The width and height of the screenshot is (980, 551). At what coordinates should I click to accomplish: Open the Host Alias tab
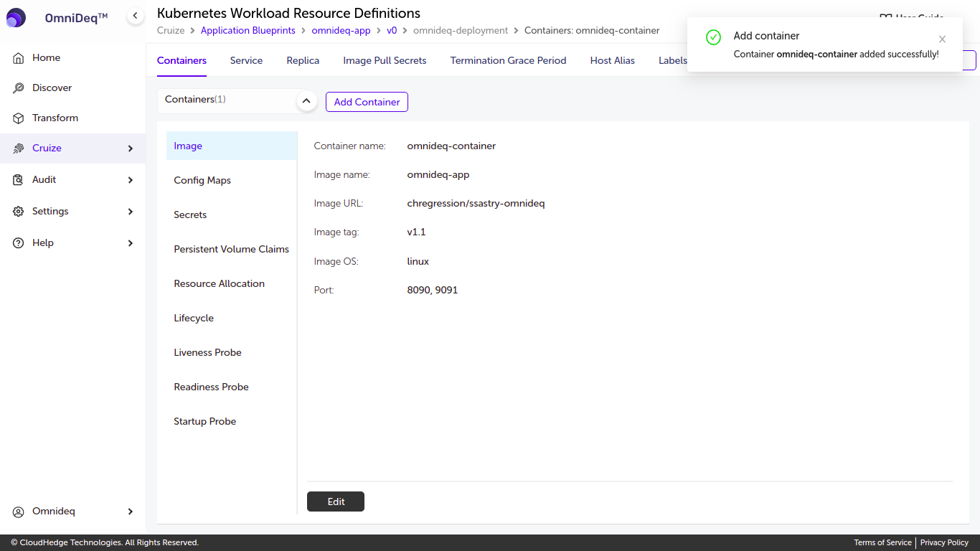pos(612,60)
